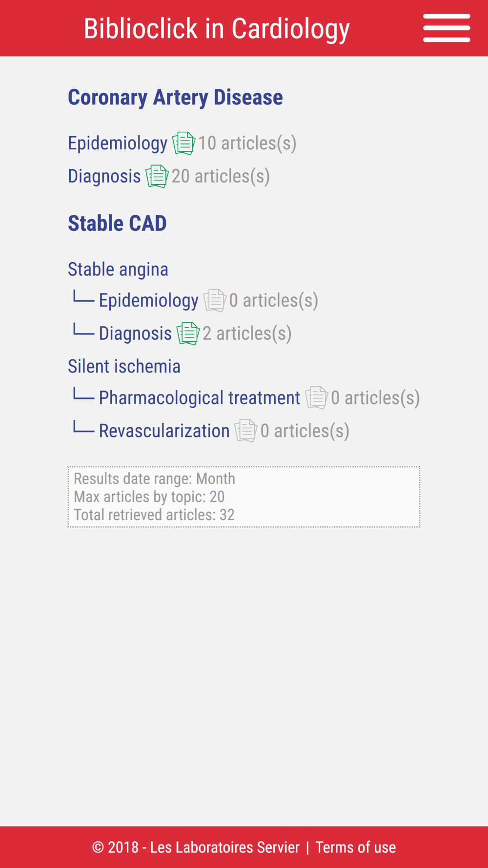488x868 pixels.
Task: Click the green articles icon beside Stable angina Diagnosis
Action: click(x=188, y=333)
